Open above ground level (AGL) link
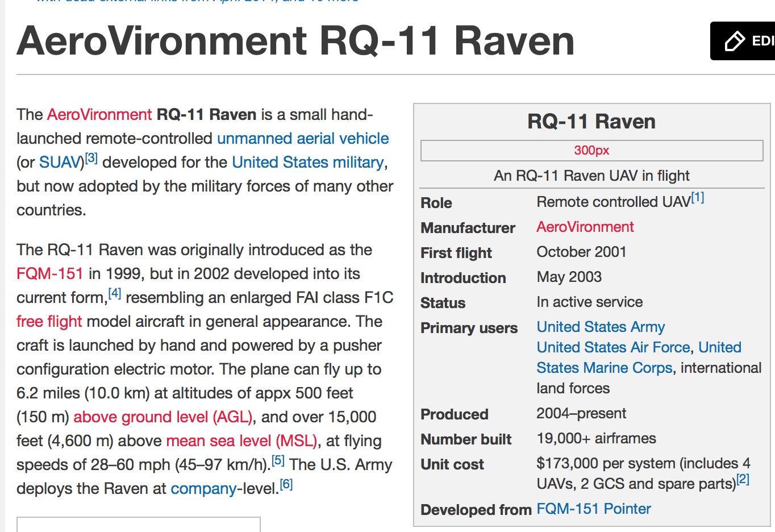 (163, 417)
